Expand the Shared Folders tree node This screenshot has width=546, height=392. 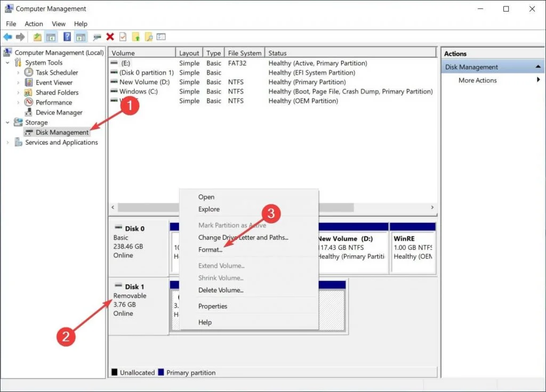(x=18, y=93)
